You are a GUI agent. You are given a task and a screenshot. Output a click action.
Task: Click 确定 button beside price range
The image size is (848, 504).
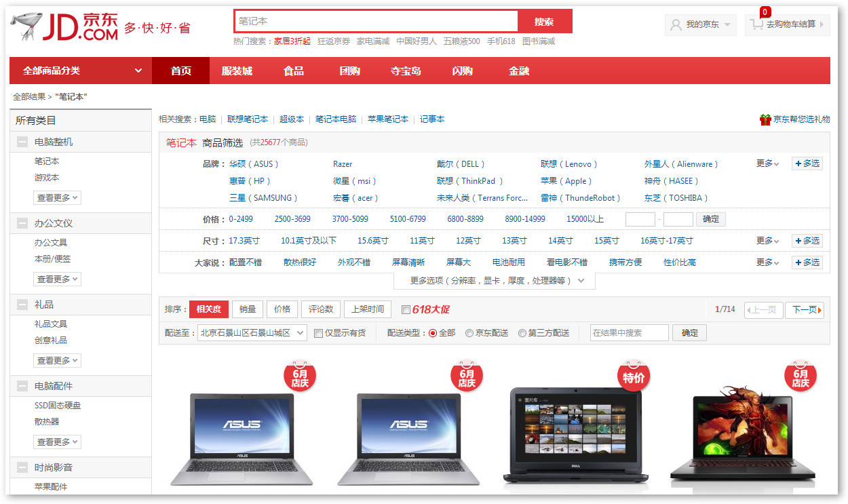pyautogui.click(x=711, y=219)
